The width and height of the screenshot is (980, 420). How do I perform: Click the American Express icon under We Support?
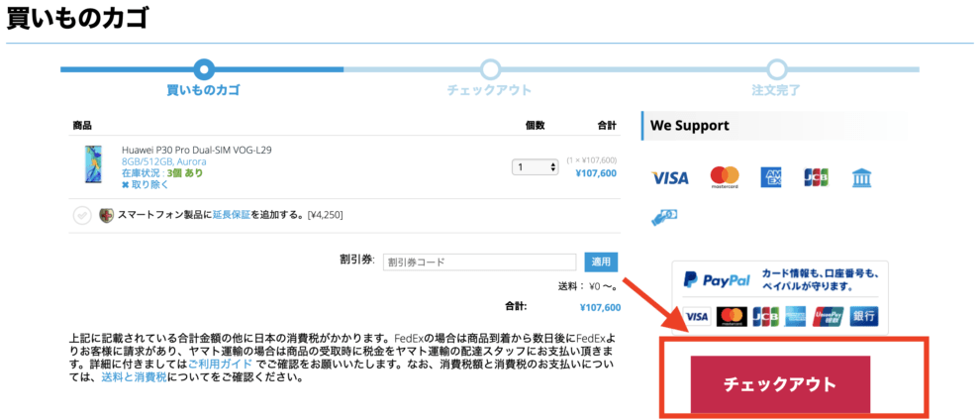tap(773, 178)
